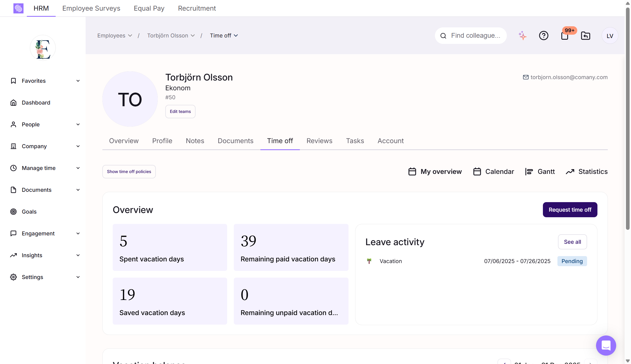
Task: Click the Favorites bookmark icon
Action: [13, 81]
